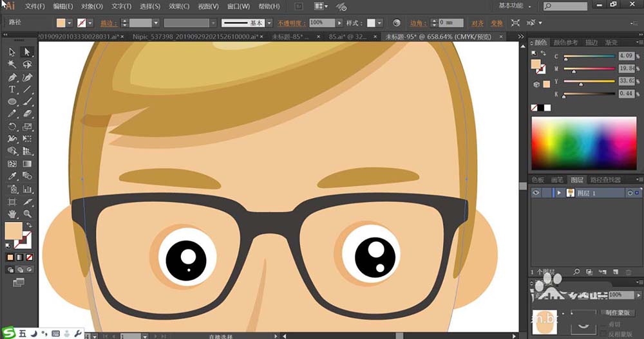The height and width of the screenshot is (339, 644).
Task: Select the Direct Selection tool
Action: 27,52
